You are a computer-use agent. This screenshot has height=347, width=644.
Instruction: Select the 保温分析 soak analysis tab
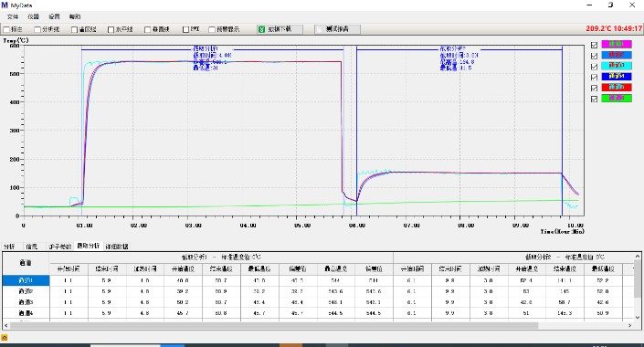[x=89, y=246]
